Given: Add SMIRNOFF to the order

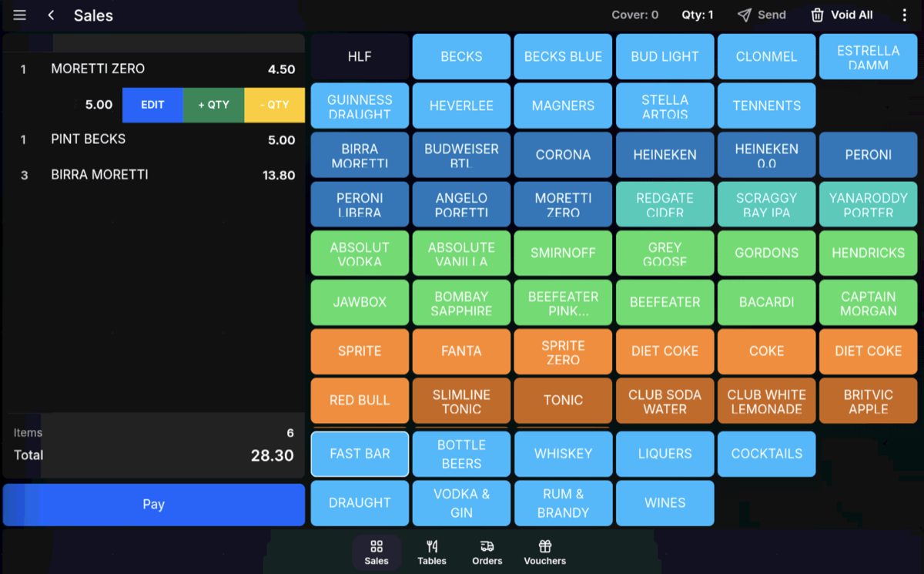Looking at the screenshot, I should (x=563, y=253).
